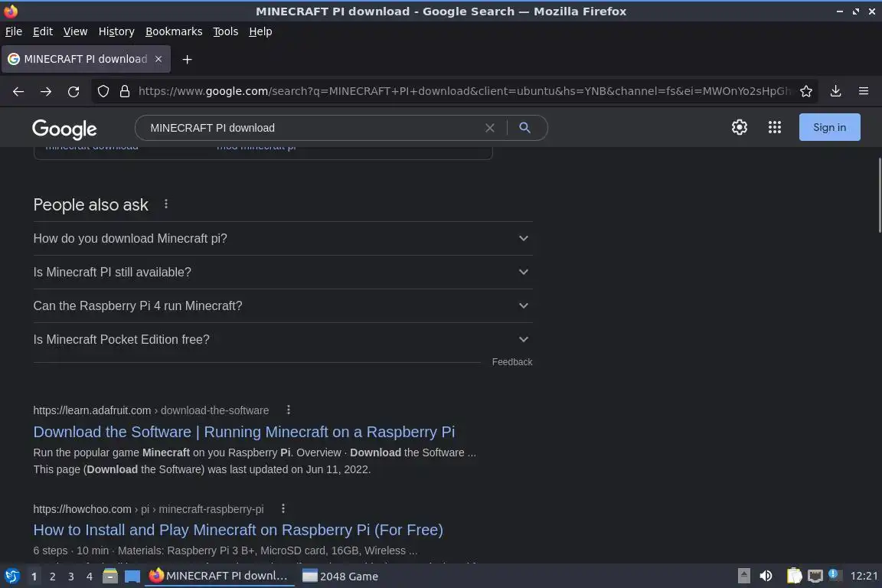Click the 12:21 taskbar clock
The image size is (882, 588).
tap(864, 577)
